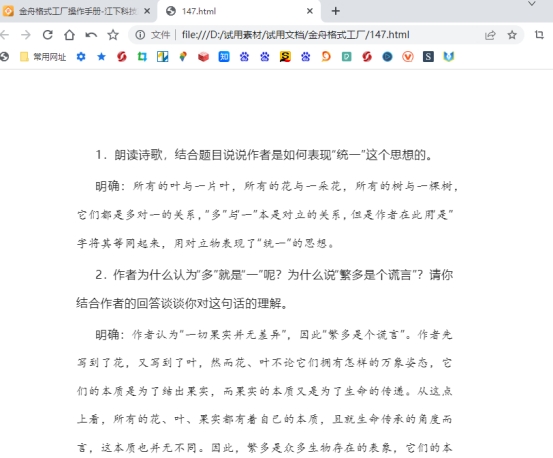Click the line starting 明确：所有的叶与一片叶
The width and height of the screenshot is (553, 458).
pos(277,186)
